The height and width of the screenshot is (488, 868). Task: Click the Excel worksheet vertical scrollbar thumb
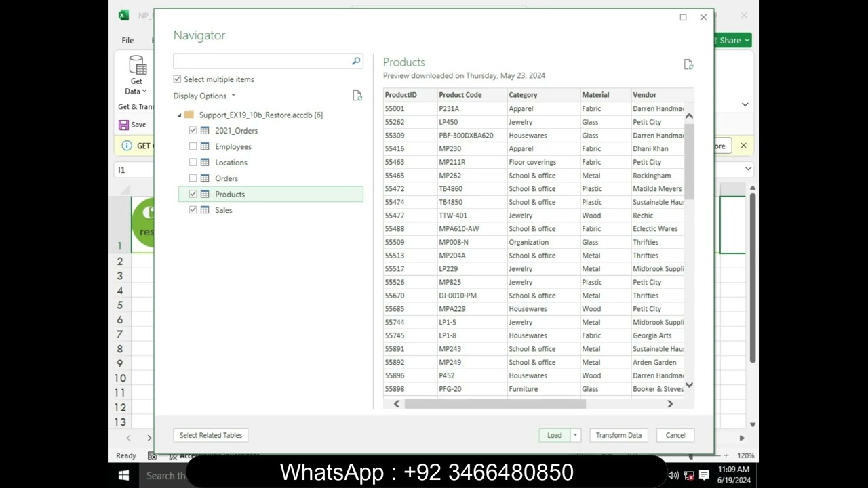(753, 278)
